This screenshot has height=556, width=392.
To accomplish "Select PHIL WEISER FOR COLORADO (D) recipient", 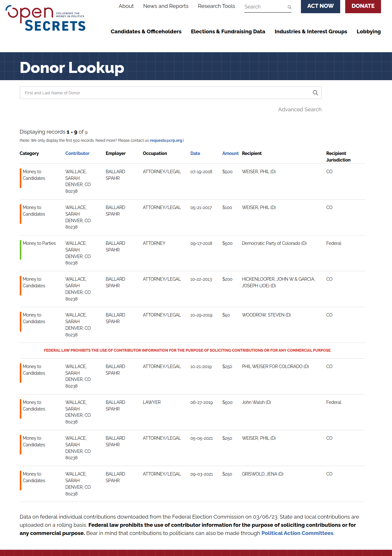I will pyautogui.click(x=275, y=366).
